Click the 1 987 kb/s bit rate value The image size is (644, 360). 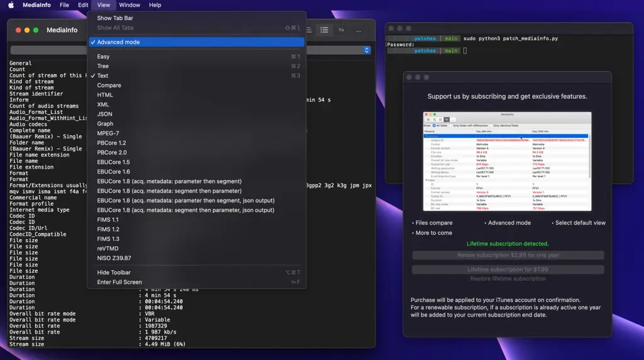160,332
